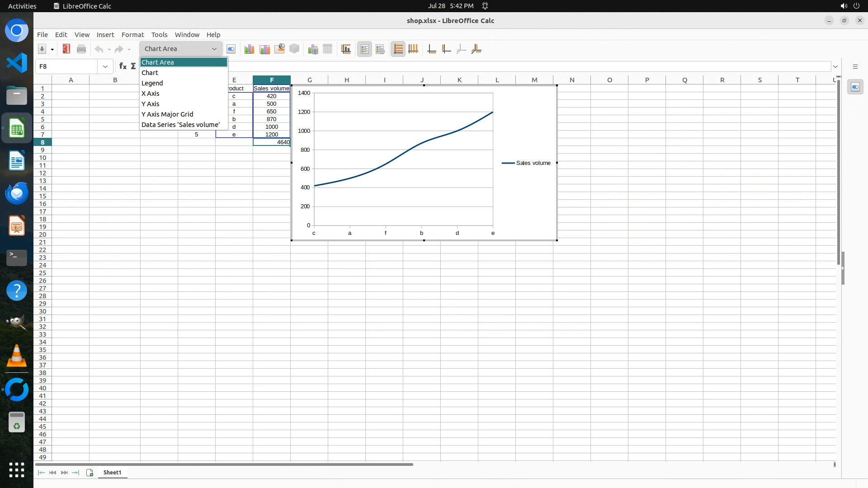Collapse the Chart Area element dropdown
Screen dimensions: 868x488
click(x=214, y=49)
